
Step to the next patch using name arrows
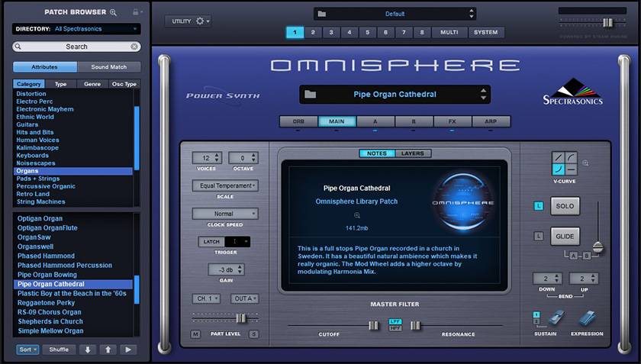pos(484,95)
